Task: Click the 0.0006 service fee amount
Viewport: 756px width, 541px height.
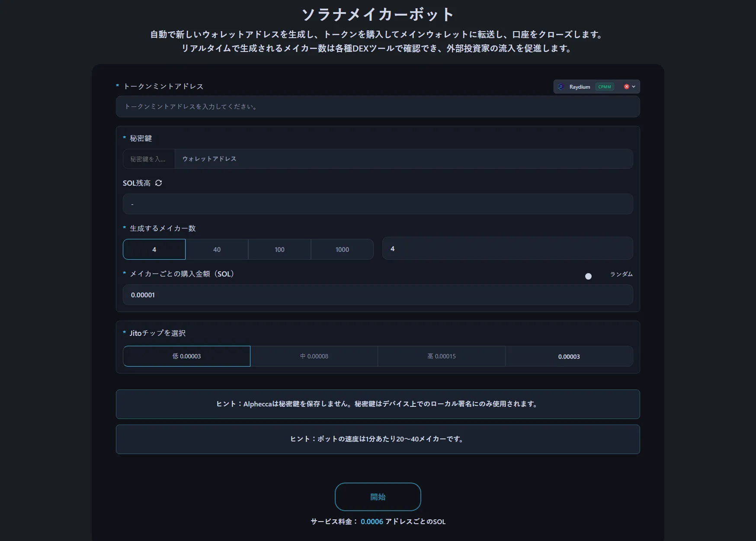Action: (x=372, y=522)
